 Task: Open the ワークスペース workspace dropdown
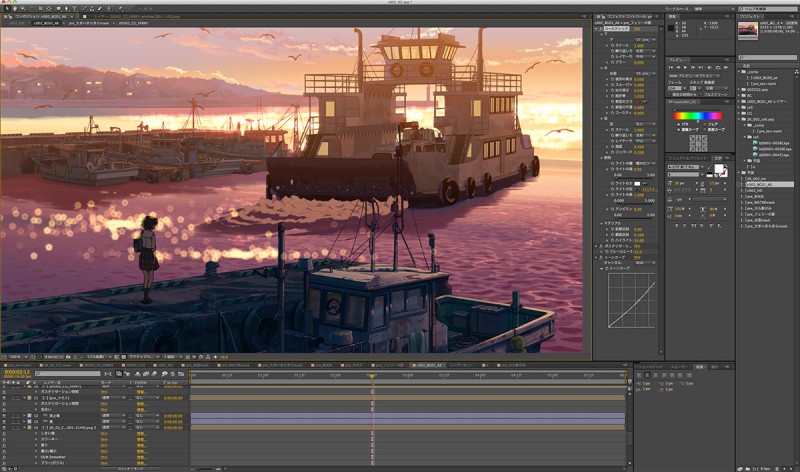pyautogui.click(x=714, y=9)
